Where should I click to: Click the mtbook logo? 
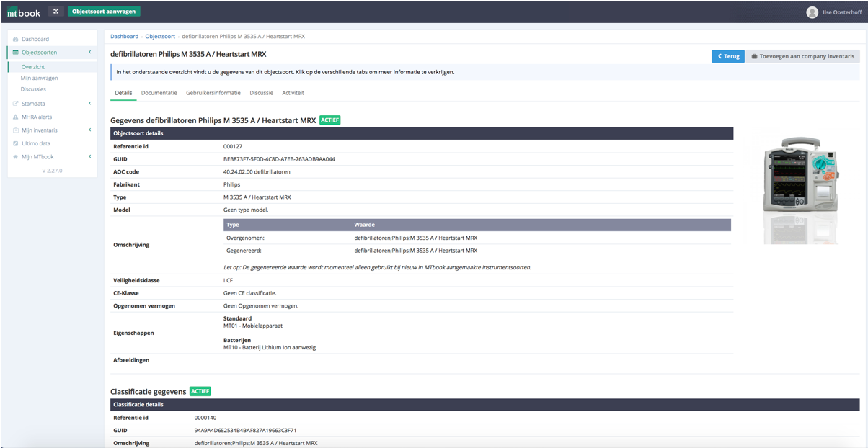coord(23,12)
